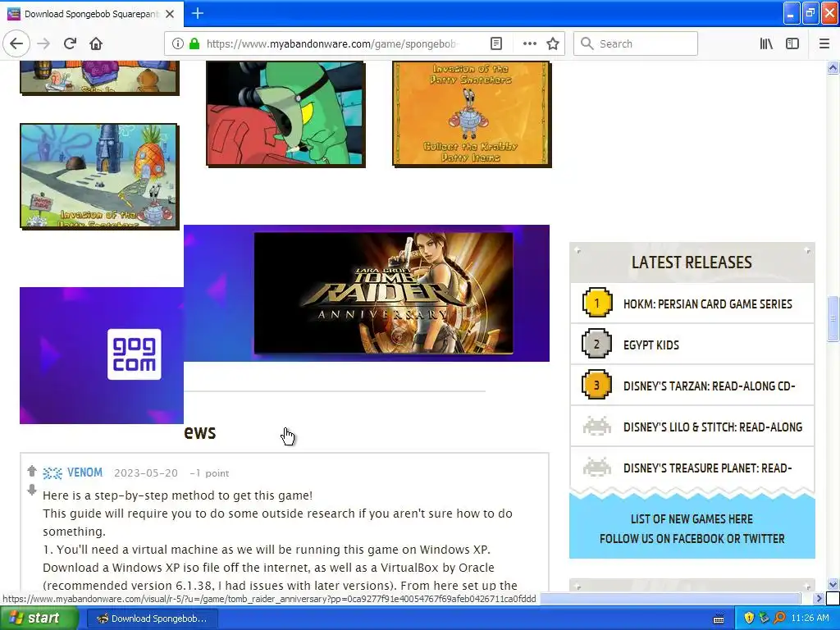Show site information icon in address bar

177,44
